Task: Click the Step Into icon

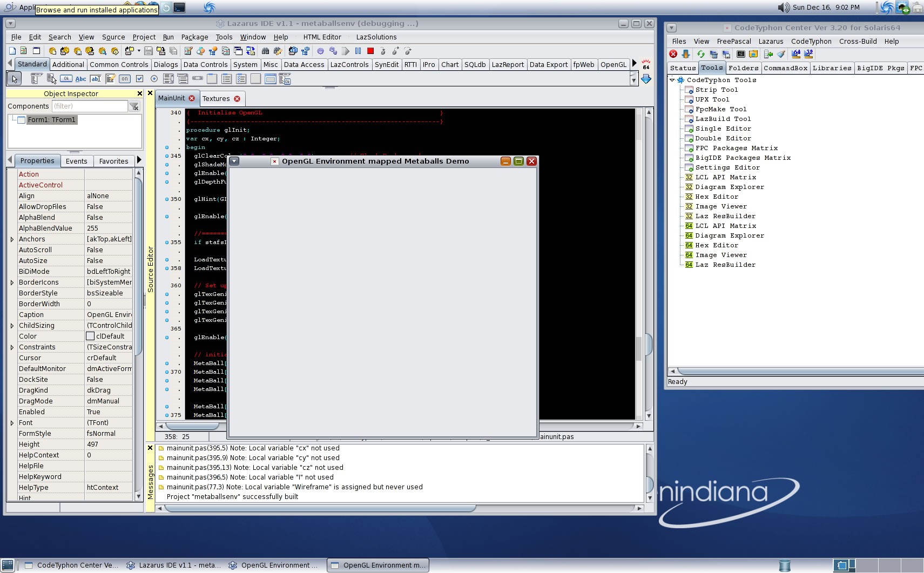Action: [x=383, y=51]
